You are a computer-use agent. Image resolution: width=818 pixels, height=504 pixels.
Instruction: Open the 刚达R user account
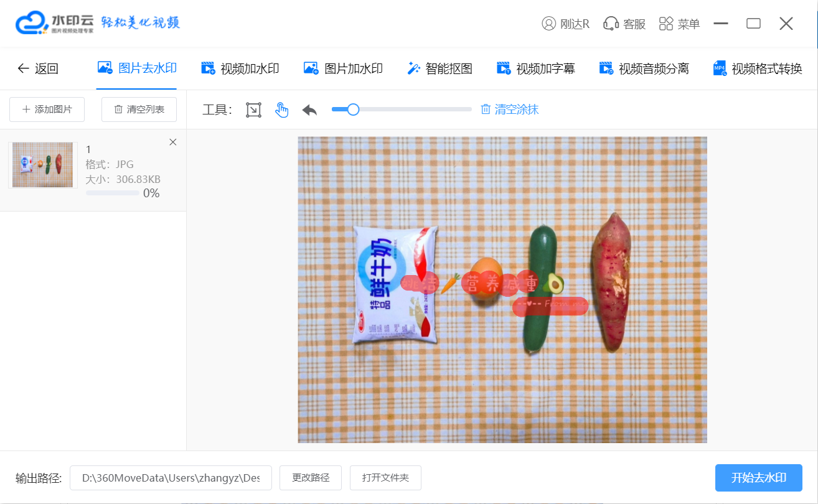pyautogui.click(x=565, y=24)
